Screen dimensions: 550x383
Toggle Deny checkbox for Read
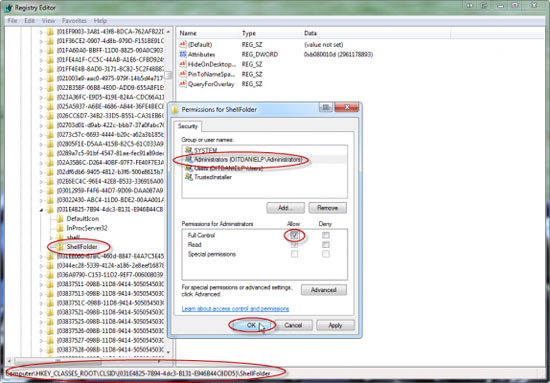(x=326, y=245)
